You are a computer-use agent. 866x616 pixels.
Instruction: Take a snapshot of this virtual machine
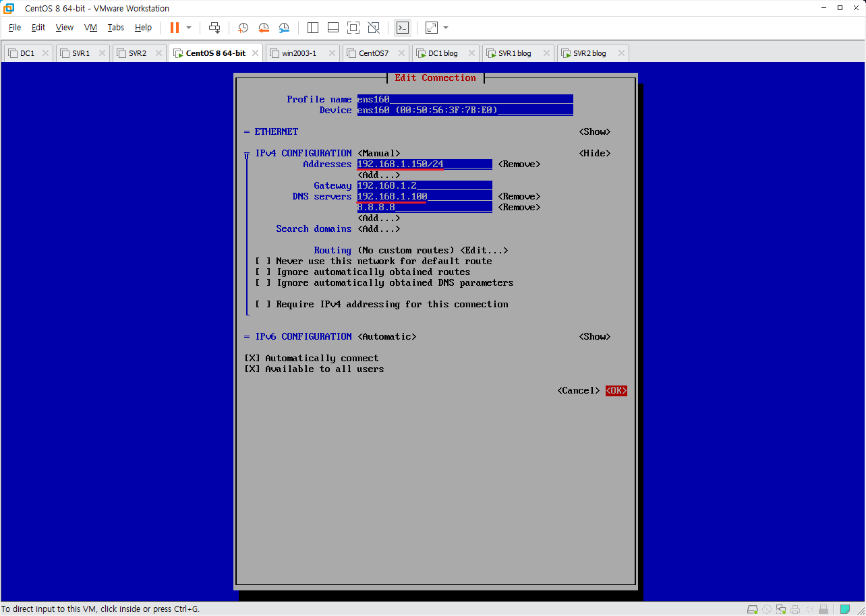click(x=243, y=28)
